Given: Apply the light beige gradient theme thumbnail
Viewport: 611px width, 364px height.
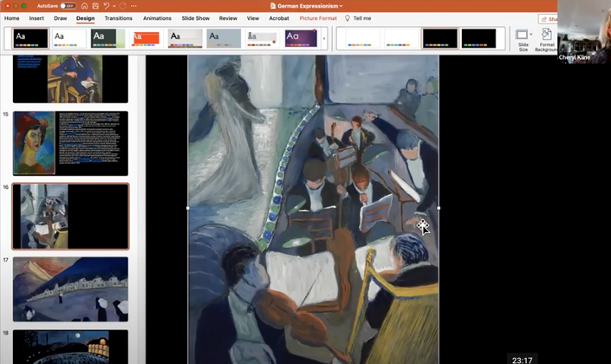Looking at the screenshot, I should coord(185,38).
